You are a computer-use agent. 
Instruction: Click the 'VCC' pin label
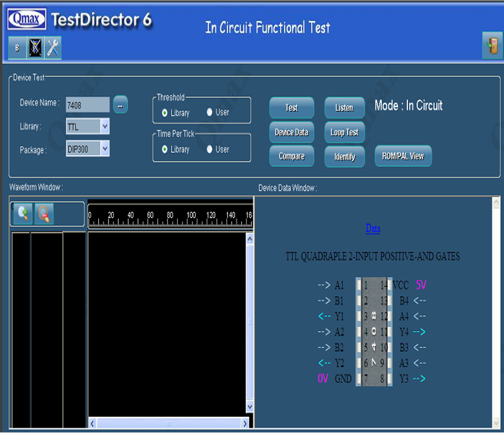401,285
